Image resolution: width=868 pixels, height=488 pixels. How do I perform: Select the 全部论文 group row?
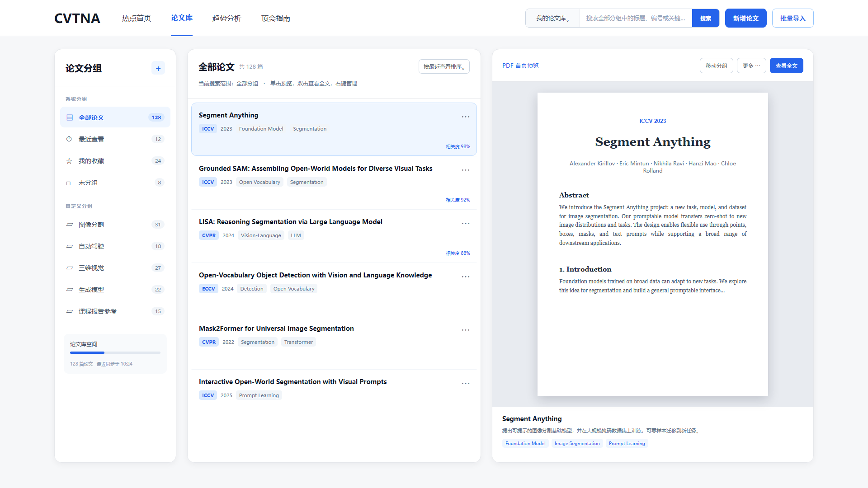(x=115, y=117)
